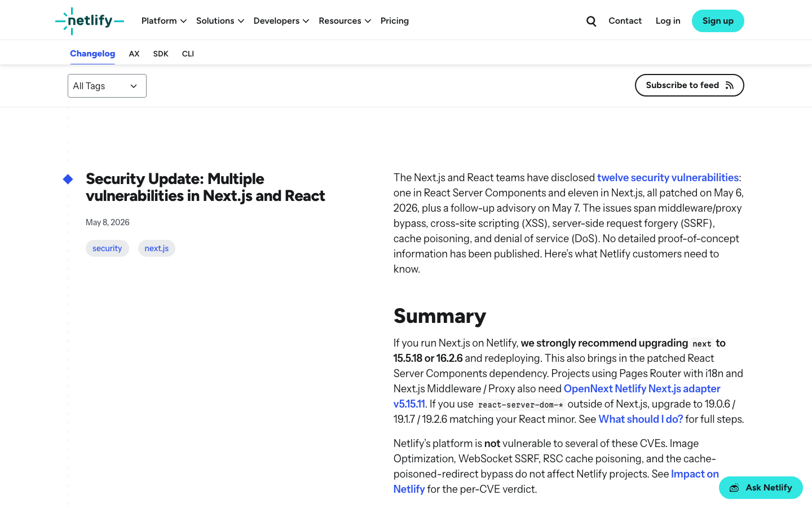Switch to the CLI tab

(x=188, y=54)
